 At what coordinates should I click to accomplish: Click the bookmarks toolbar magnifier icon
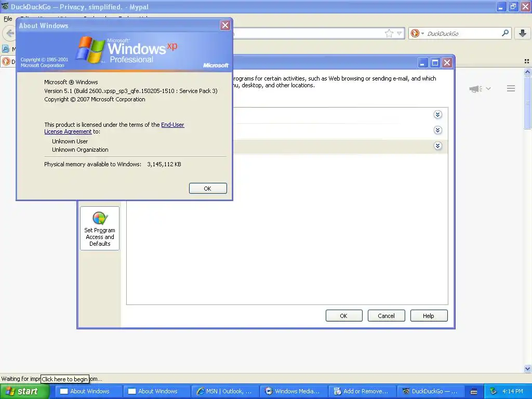(x=5, y=48)
